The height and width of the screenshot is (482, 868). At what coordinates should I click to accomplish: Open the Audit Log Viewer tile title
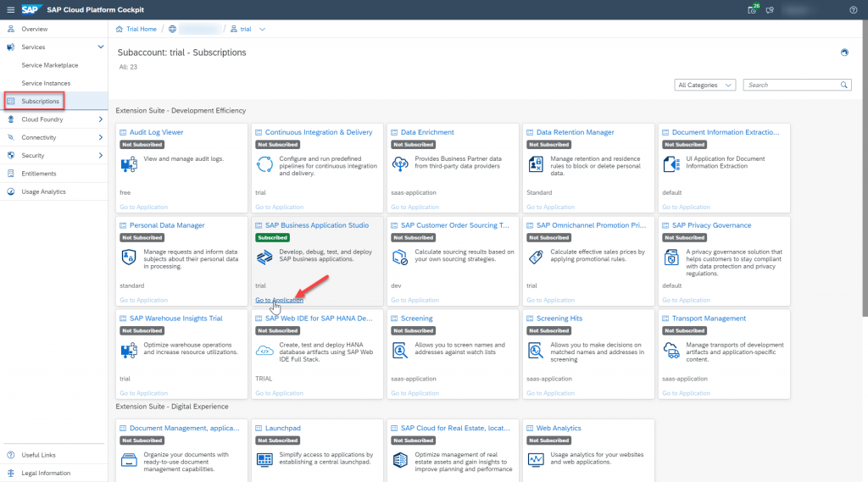(156, 132)
